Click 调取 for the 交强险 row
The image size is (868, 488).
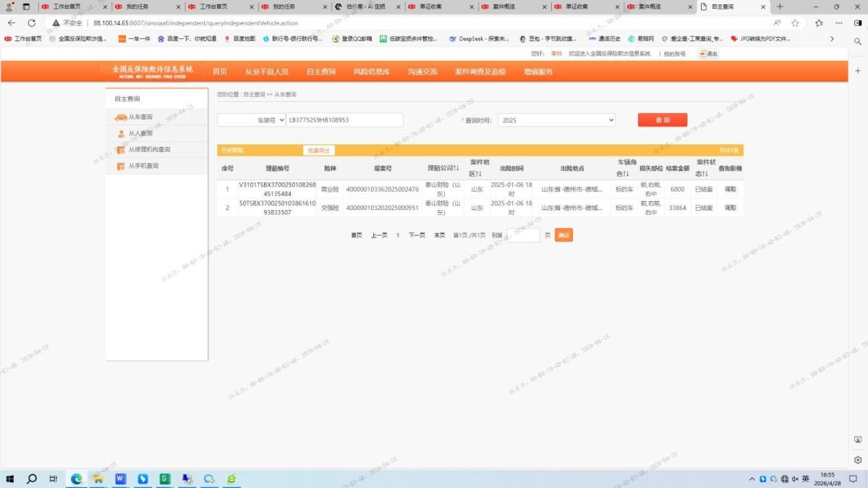[730, 208]
